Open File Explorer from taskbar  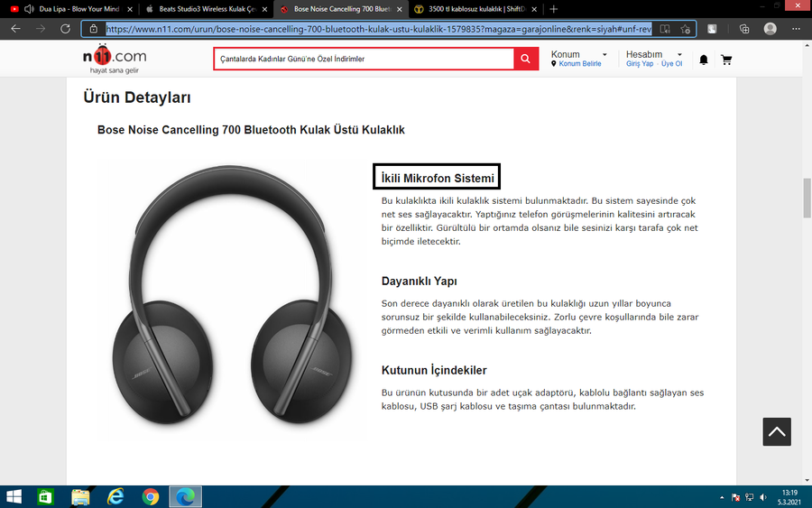[80, 497]
